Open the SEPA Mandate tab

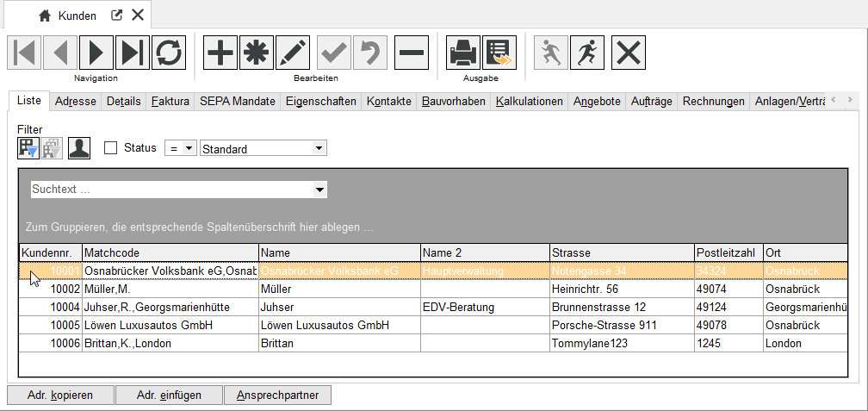[238, 102]
